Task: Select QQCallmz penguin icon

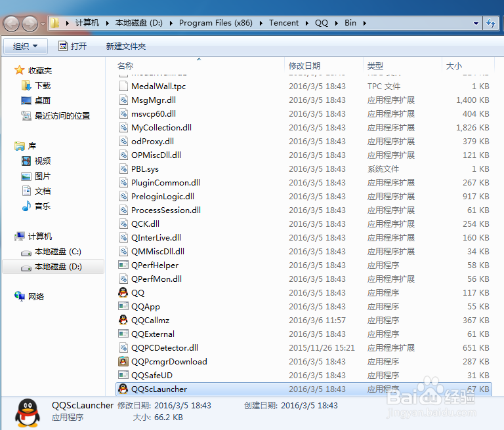Action: pos(123,320)
